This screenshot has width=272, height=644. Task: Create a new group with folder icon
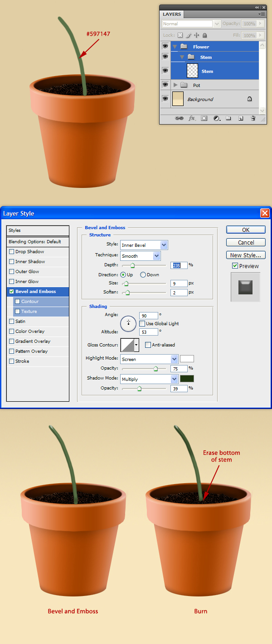(x=228, y=118)
